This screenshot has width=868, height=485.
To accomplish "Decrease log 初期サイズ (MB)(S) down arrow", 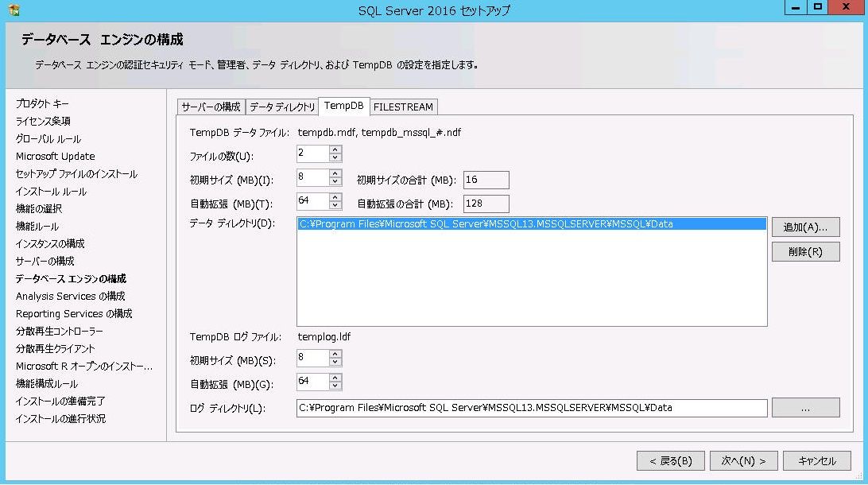I will click(x=335, y=362).
